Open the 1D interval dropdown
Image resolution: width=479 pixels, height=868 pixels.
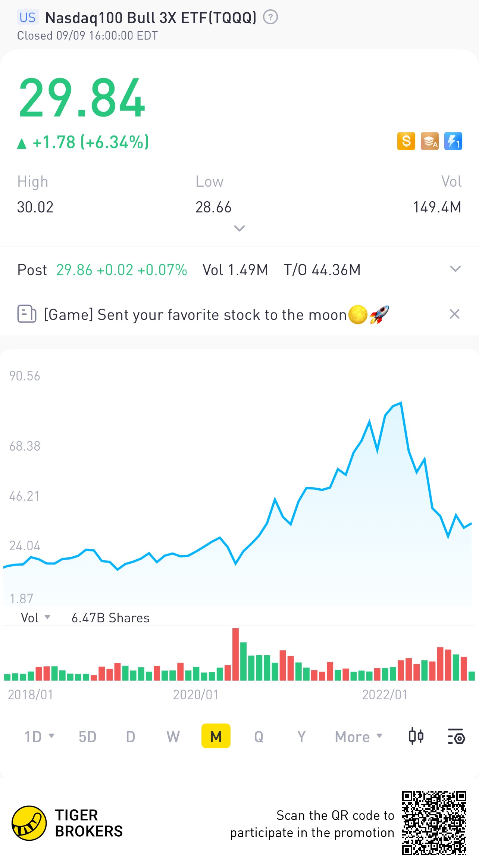(x=40, y=737)
